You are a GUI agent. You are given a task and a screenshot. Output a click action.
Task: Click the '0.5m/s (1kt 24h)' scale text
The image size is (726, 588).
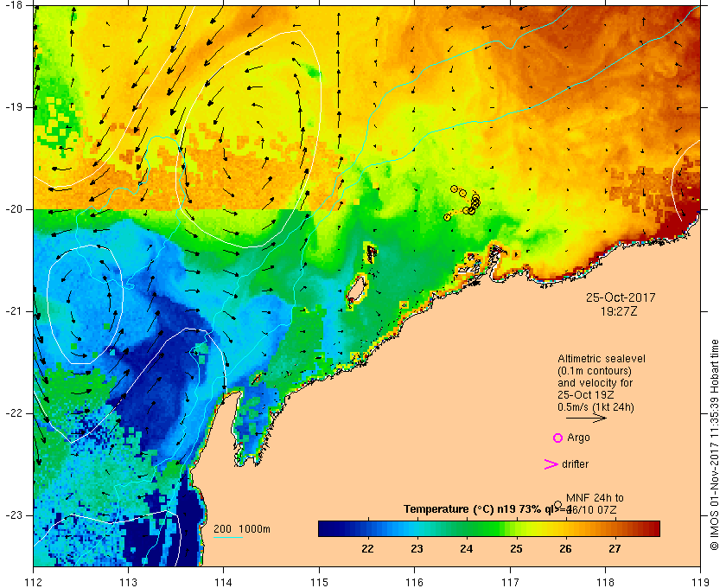(x=595, y=407)
